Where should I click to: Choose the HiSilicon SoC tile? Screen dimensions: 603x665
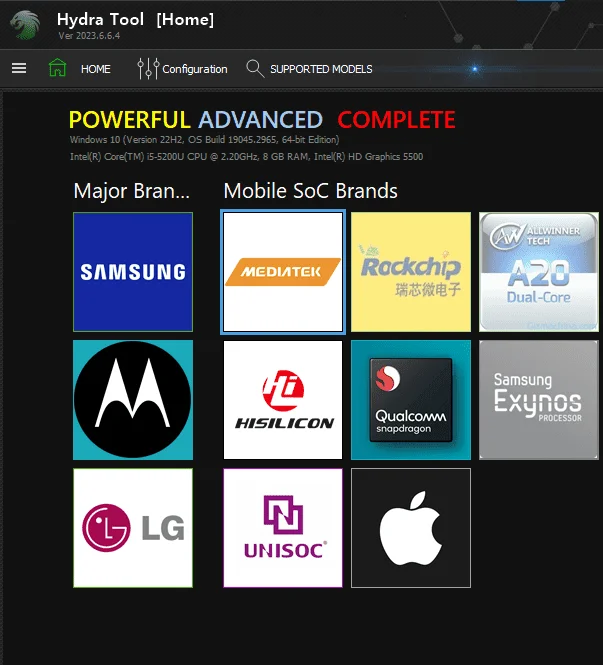click(283, 400)
